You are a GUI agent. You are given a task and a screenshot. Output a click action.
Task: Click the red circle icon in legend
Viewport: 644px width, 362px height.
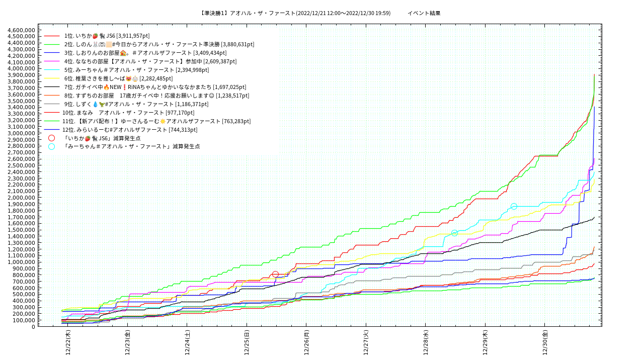(51, 138)
